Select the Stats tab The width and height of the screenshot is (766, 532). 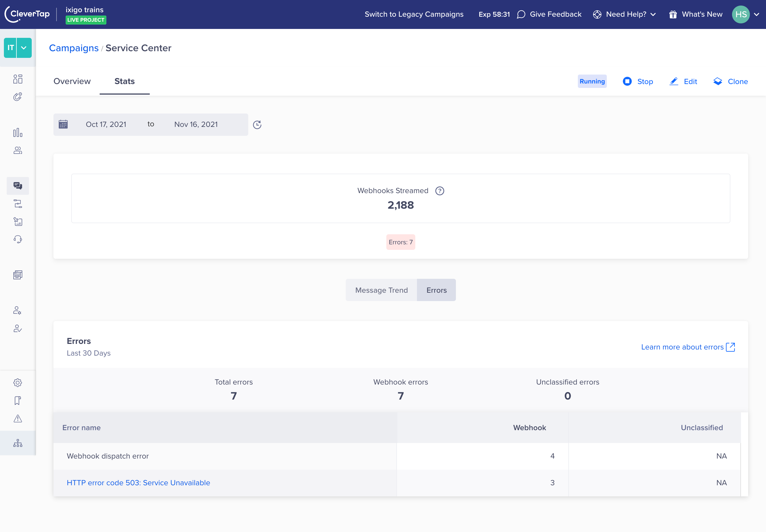point(124,81)
